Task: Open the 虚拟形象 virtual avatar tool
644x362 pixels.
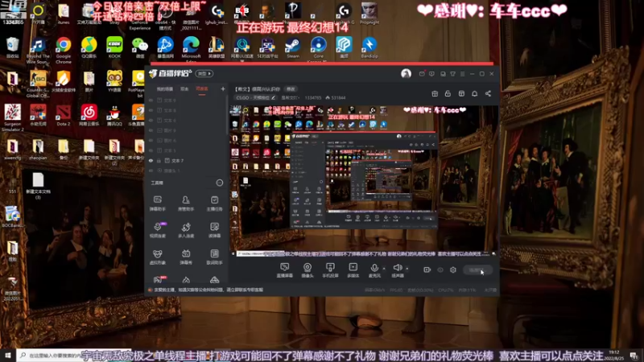Action: (x=157, y=257)
